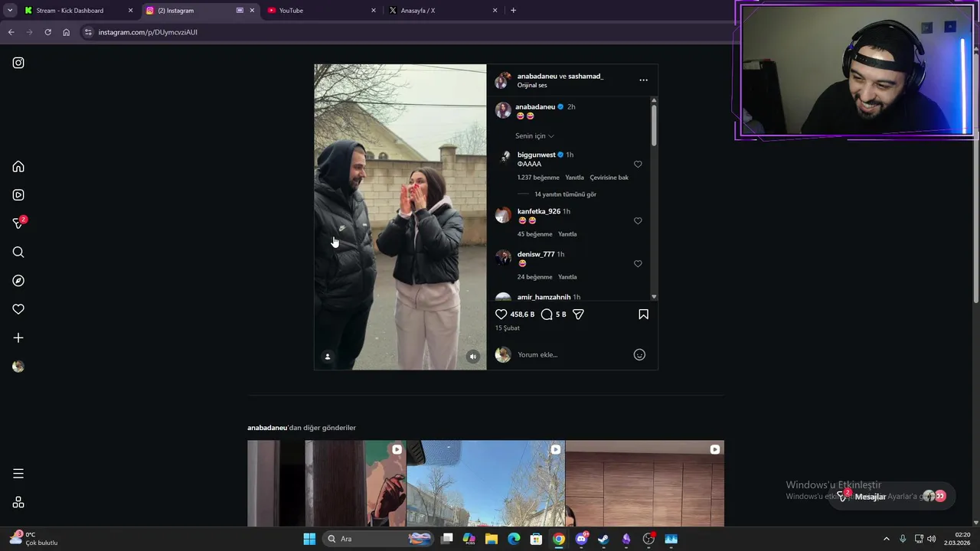980x551 pixels.
Task: Click 'Yanıtla' under biggunwest comment
Action: (x=574, y=178)
